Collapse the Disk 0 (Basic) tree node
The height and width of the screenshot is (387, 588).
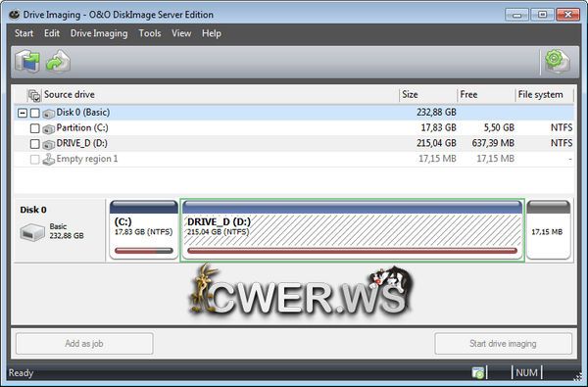[x=23, y=113]
